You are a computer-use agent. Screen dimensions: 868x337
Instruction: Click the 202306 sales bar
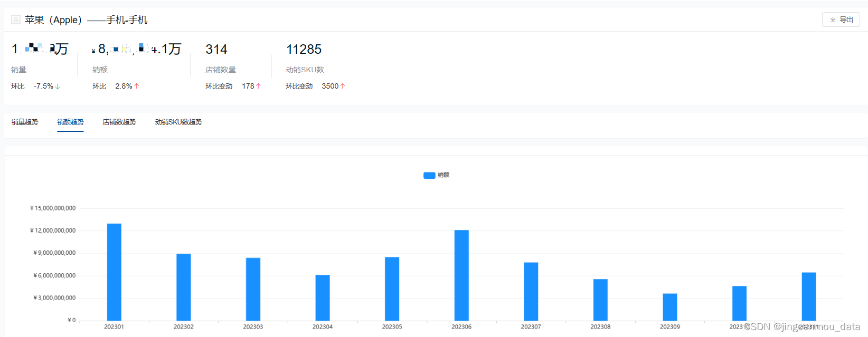coord(461,275)
